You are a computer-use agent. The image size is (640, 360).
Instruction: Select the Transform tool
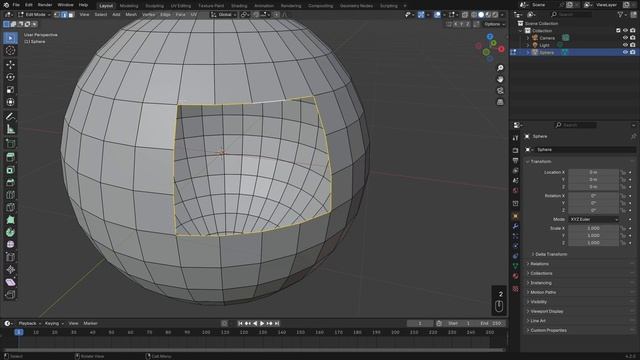(10, 102)
